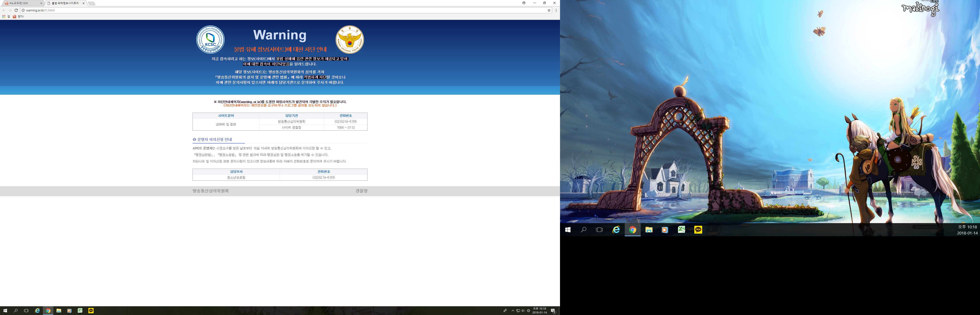Click (02)3219-5155 in the 청소년보호팀 row
The image size is (980, 315).
click(324, 178)
